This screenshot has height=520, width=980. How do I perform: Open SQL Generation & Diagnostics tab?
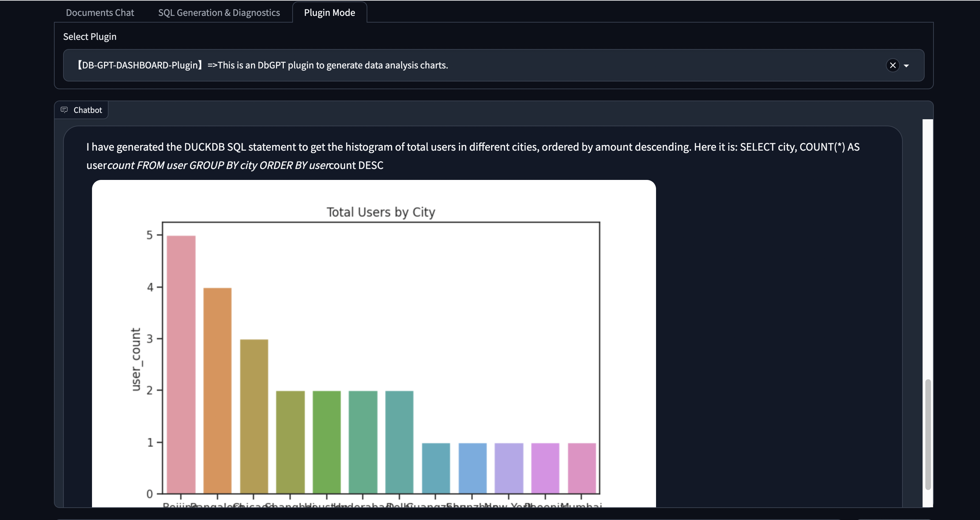tap(219, 13)
